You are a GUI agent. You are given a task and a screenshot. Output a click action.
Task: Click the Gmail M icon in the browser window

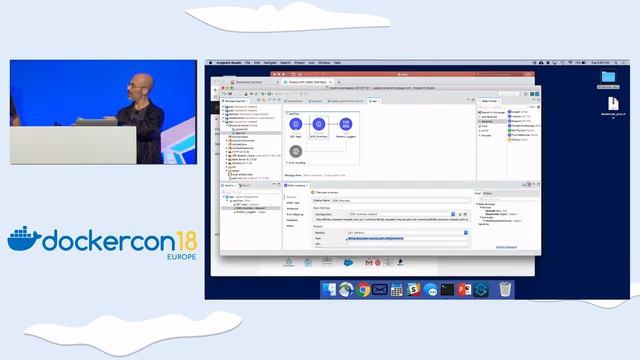pos(369,263)
